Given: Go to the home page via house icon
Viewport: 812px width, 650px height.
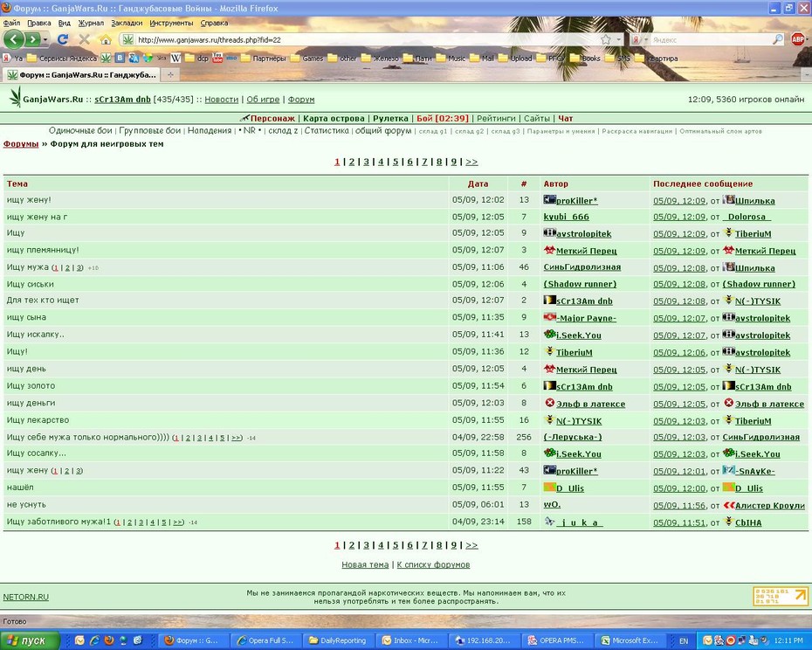Looking at the screenshot, I should click(x=106, y=39).
